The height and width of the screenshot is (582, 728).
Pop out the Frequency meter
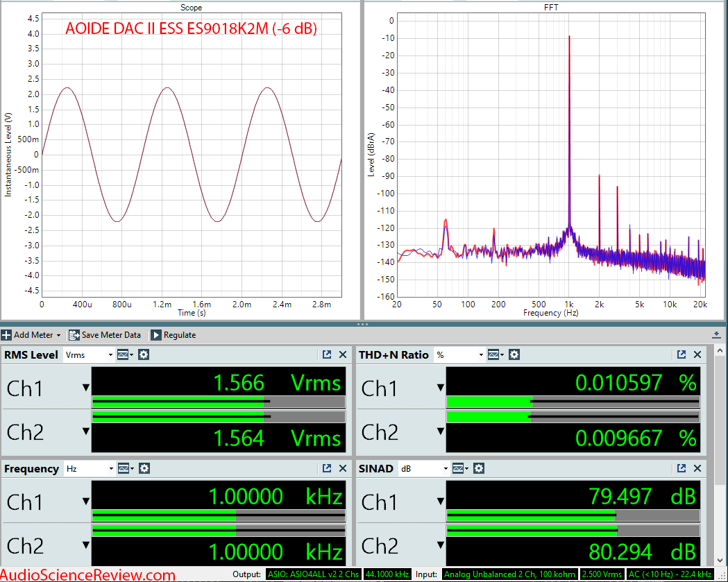pyautogui.click(x=327, y=468)
